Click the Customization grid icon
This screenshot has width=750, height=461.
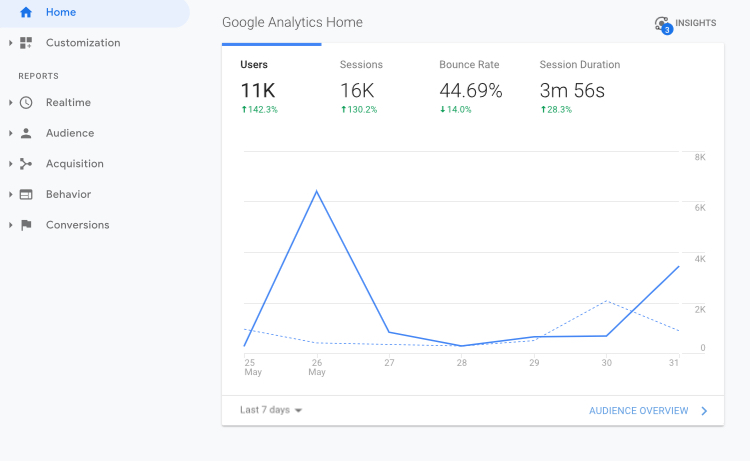tap(26, 43)
